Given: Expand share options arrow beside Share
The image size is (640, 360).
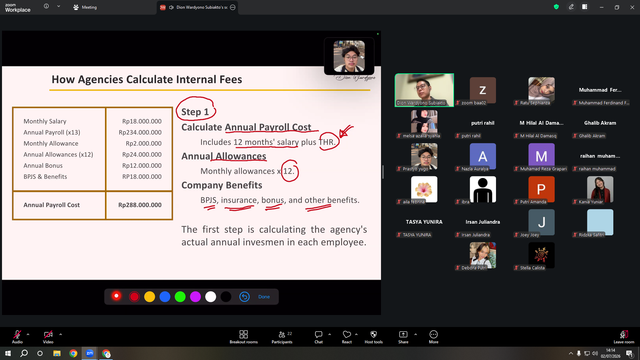Looking at the screenshot, I should click(x=416, y=334).
